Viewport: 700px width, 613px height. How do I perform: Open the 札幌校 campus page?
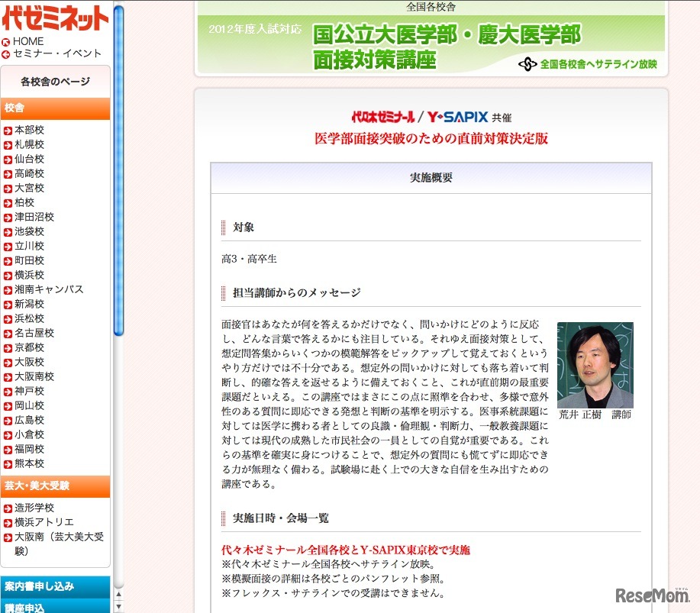(x=30, y=144)
